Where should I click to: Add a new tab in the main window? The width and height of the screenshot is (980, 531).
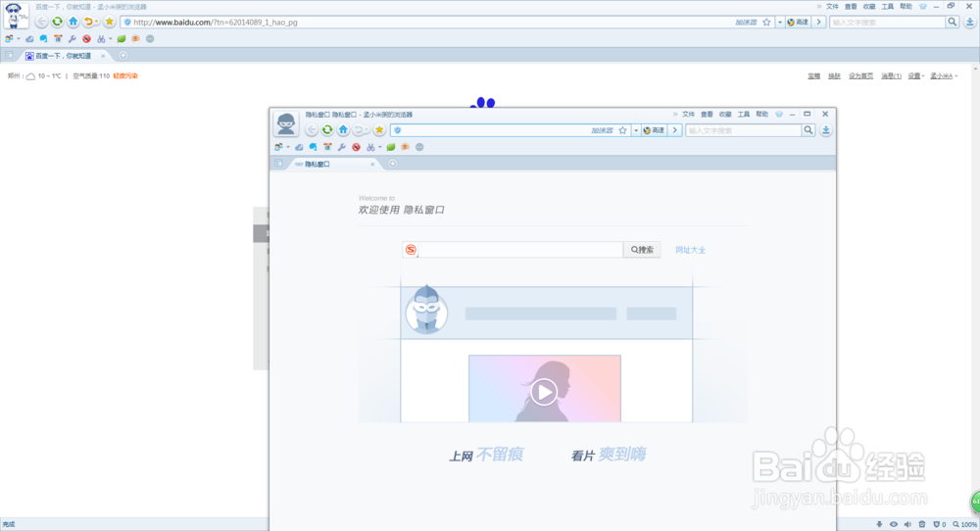123,56
